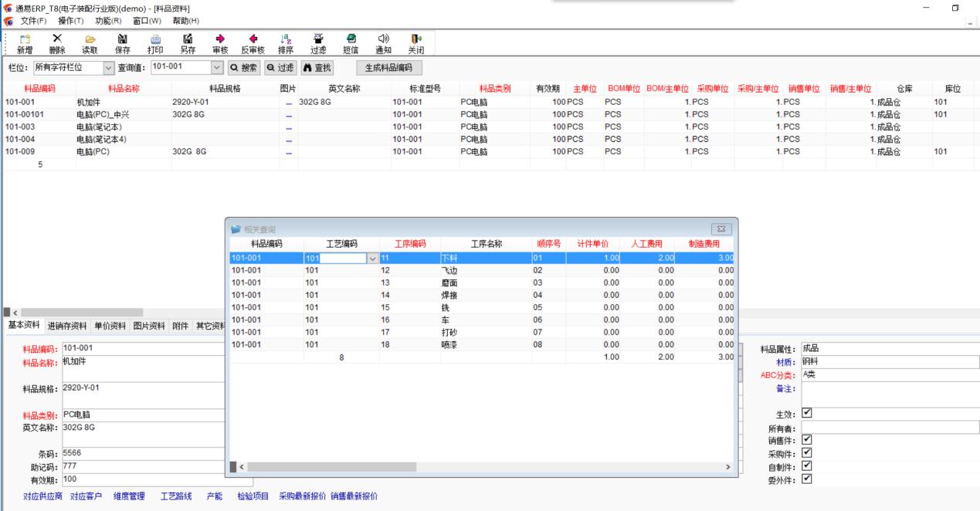Open the 短信 (SMS) toolbar icon

(x=351, y=43)
